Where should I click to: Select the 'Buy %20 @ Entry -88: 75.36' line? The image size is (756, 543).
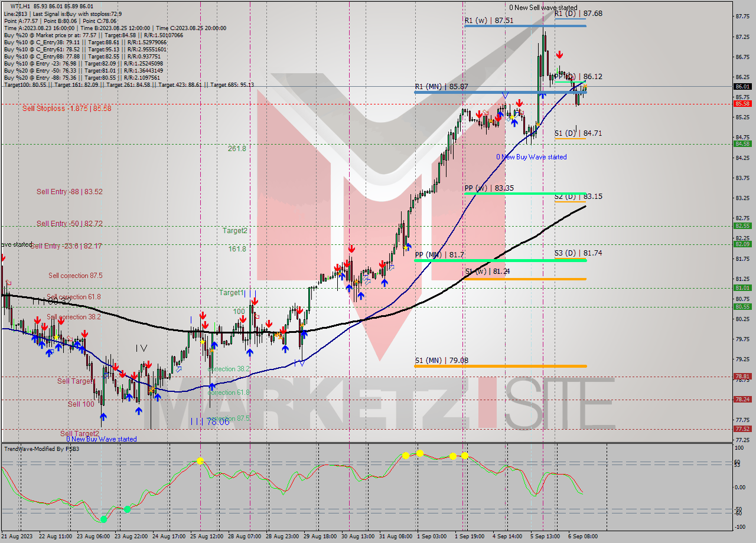(82, 77)
